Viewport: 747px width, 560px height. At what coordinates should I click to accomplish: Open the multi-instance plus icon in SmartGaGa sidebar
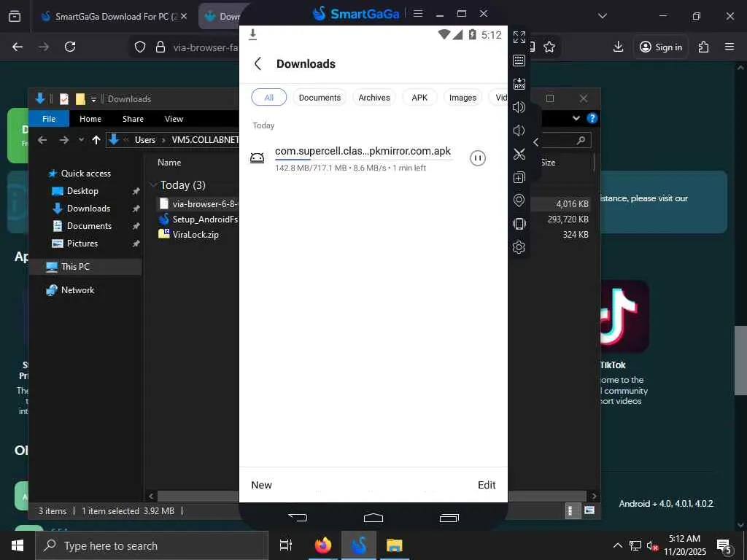pyautogui.click(x=519, y=177)
